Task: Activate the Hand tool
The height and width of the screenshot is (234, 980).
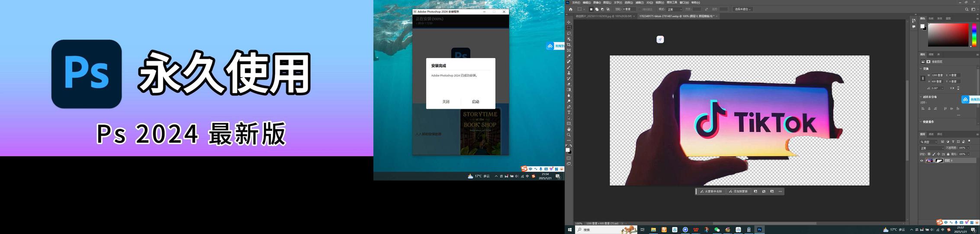Action: pos(569,129)
